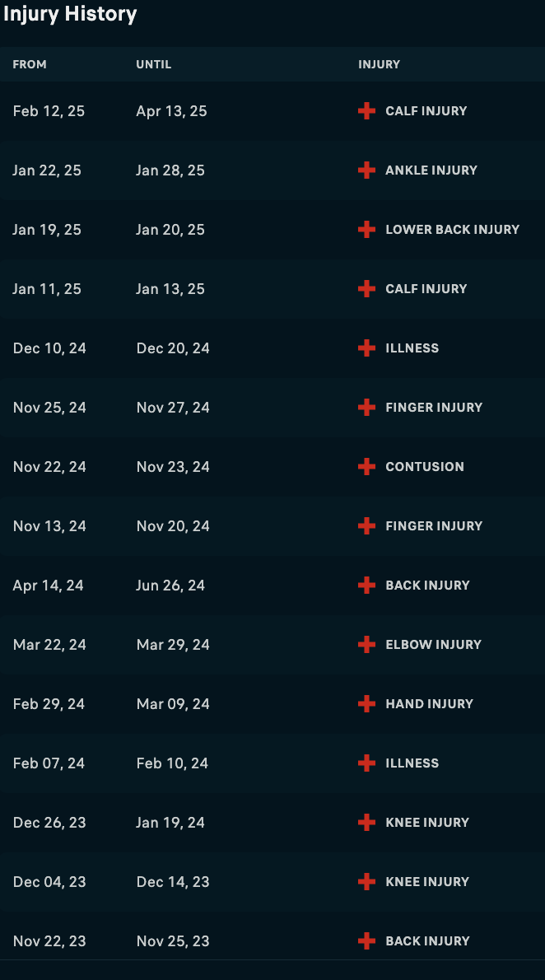This screenshot has width=545, height=980.
Task: Click the Jan 13, 25 until date
Action: click(170, 289)
